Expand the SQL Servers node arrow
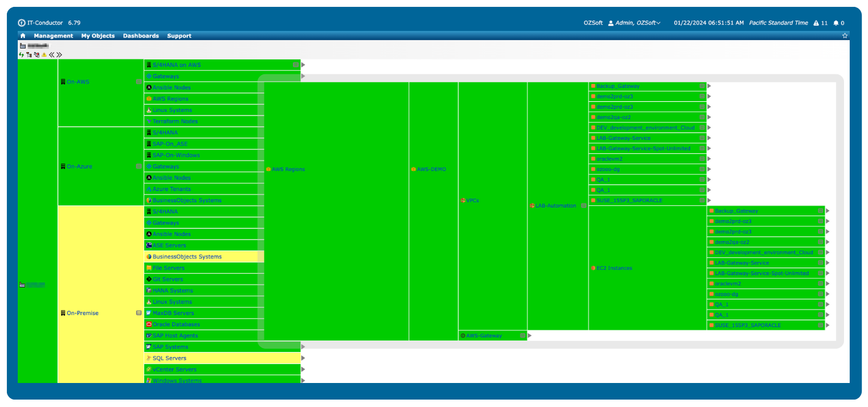 pos(303,358)
